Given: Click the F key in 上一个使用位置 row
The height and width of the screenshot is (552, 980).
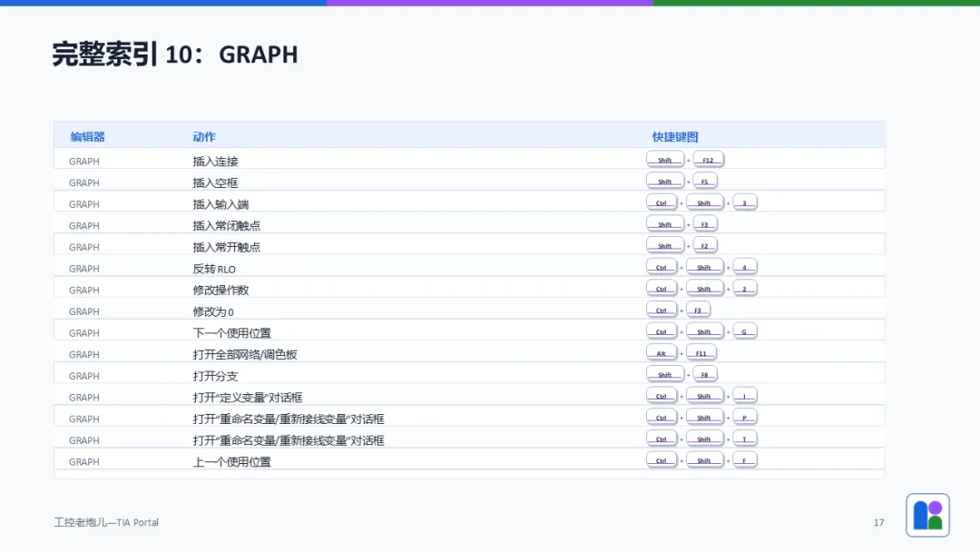Looking at the screenshot, I should [x=744, y=460].
